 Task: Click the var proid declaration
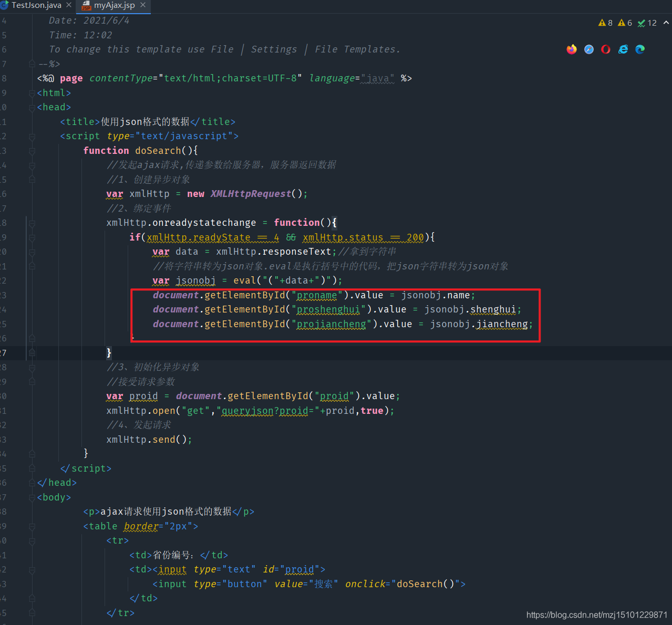(132, 396)
